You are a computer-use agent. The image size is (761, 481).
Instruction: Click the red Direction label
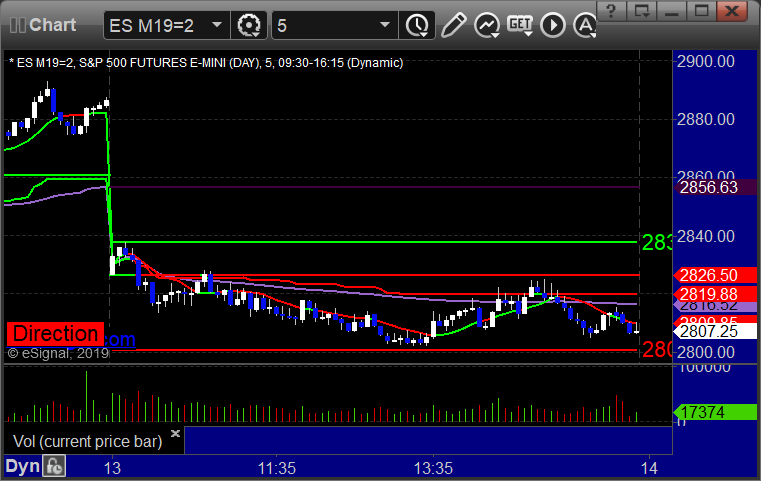click(55, 334)
